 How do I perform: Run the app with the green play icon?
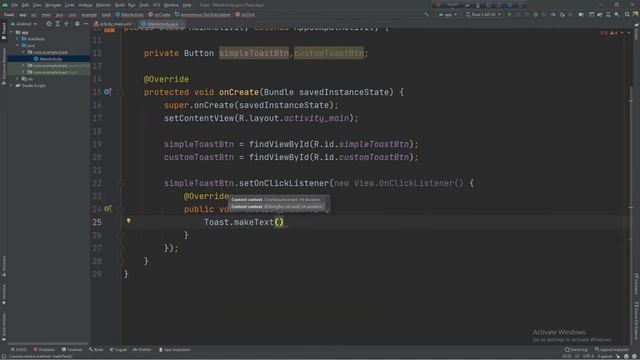(x=509, y=14)
